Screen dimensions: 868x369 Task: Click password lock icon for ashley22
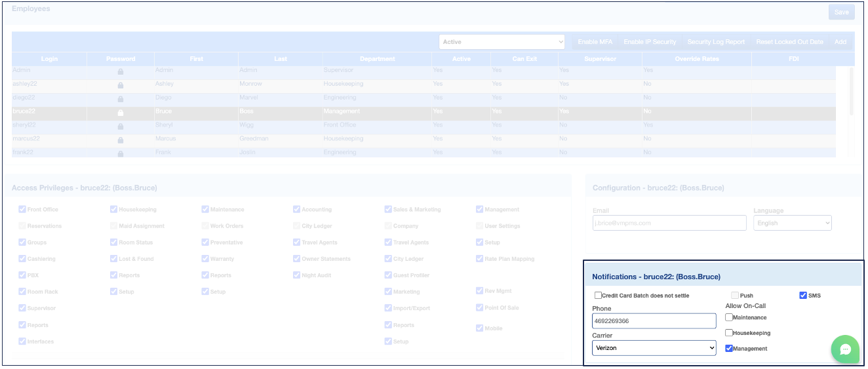pyautogui.click(x=121, y=85)
